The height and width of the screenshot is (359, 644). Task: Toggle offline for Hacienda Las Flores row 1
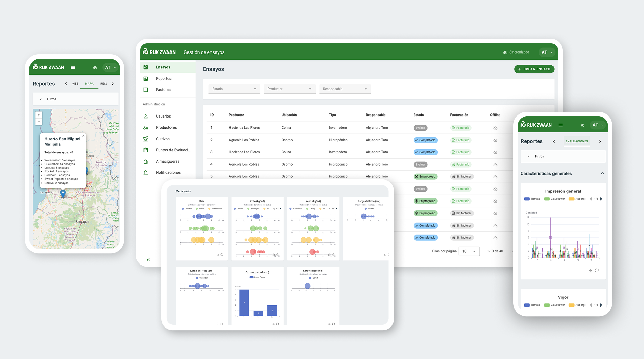click(495, 128)
